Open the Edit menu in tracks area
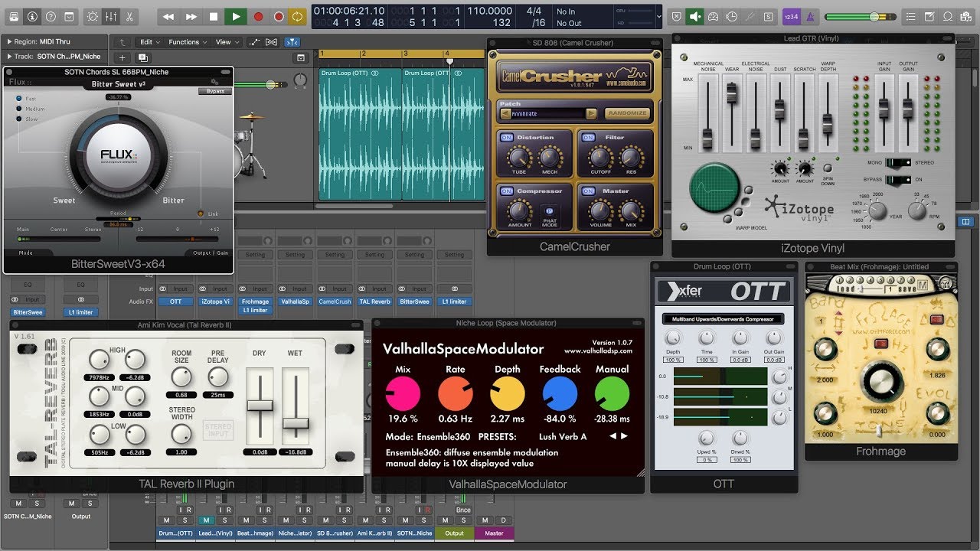Screen dimensions: 980x551 click(x=149, y=42)
